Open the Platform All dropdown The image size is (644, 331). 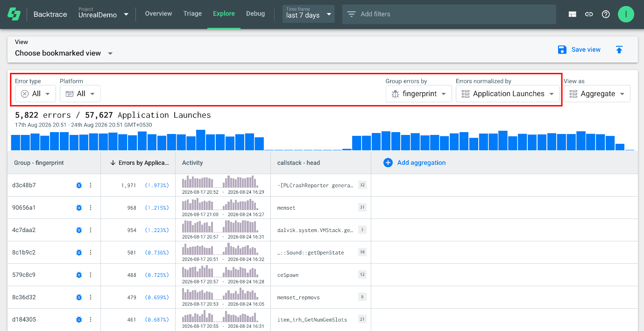point(80,94)
